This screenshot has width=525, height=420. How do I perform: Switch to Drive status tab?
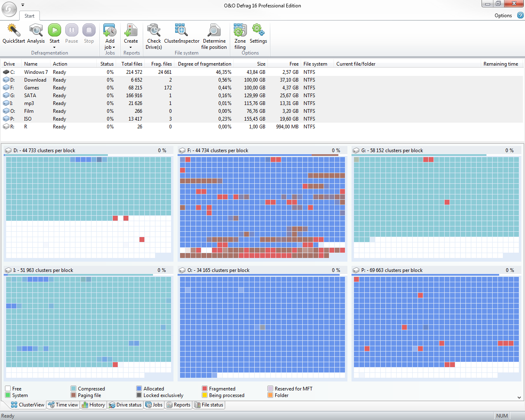tap(125, 405)
